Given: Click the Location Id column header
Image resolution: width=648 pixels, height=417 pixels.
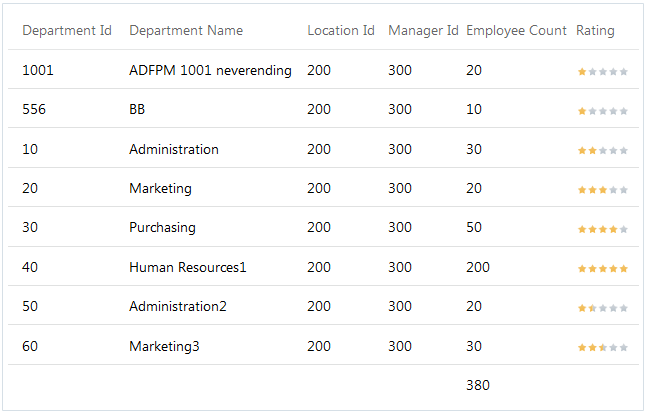Looking at the screenshot, I should [341, 31].
